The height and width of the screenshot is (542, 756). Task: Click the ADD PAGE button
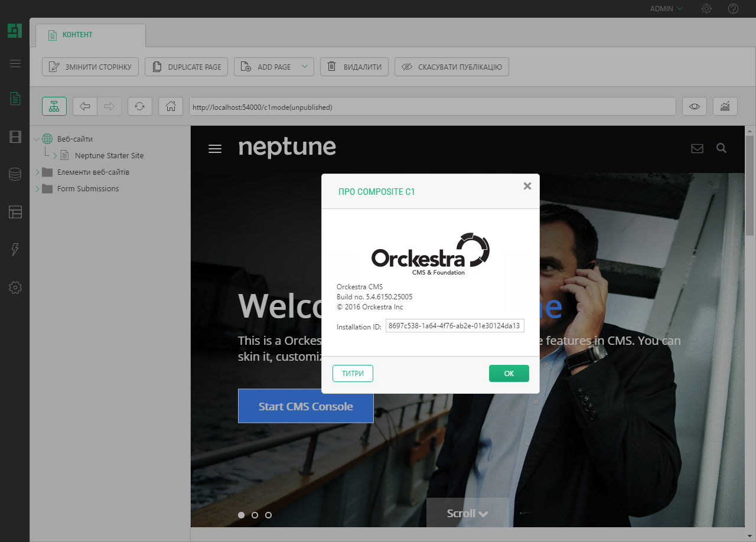tap(265, 67)
